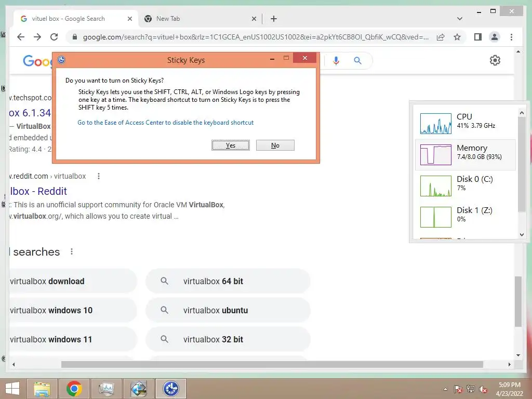The height and width of the screenshot is (399, 532).
Task: Open network tray icon
Action: coord(471,389)
